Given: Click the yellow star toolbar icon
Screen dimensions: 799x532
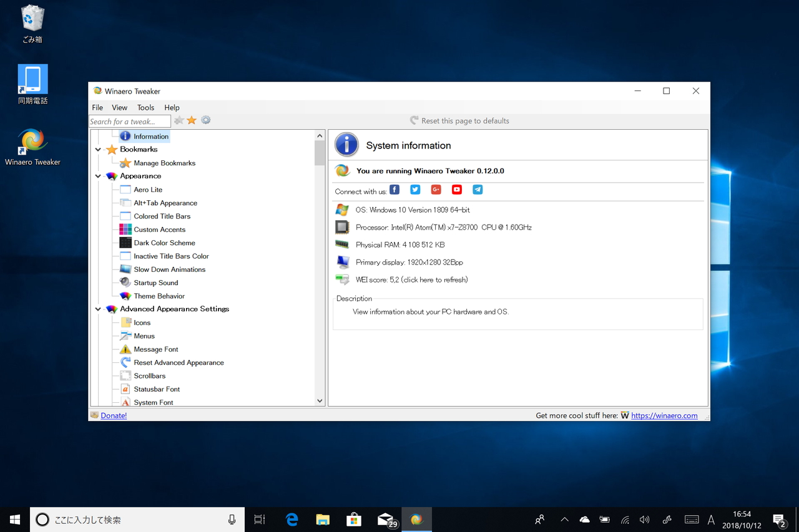Looking at the screenshot, I should (191, 120).
